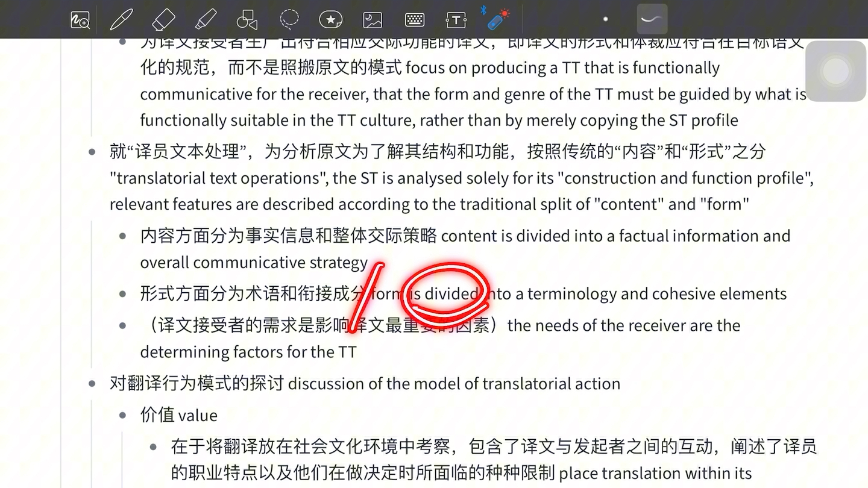Click the text '形式方面分为术语和衔接成分'
Viewport: 868px width, 488px height.
253,294
